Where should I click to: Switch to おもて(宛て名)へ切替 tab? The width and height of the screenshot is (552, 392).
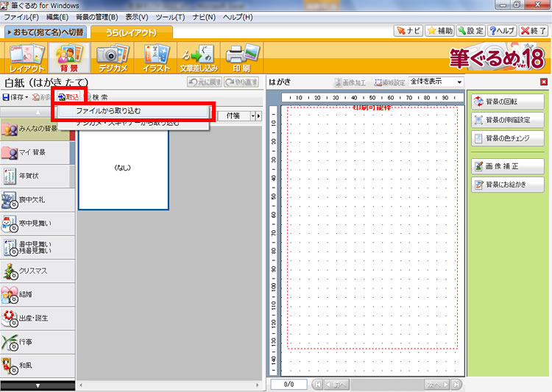(x=46, y=32)
